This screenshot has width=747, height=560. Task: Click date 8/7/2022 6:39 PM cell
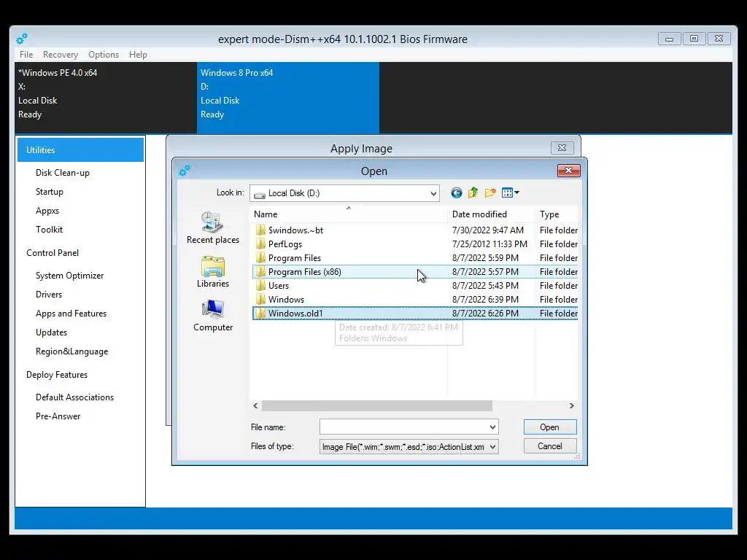tap(485, 300)
